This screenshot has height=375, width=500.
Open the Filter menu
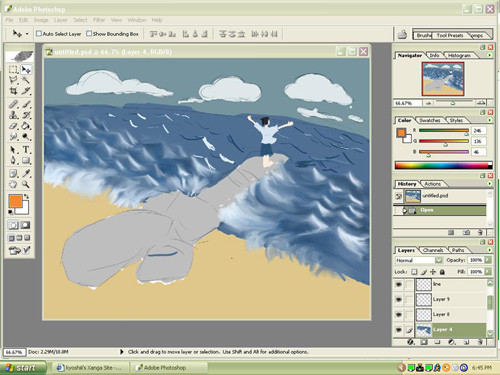click(99, 20)
